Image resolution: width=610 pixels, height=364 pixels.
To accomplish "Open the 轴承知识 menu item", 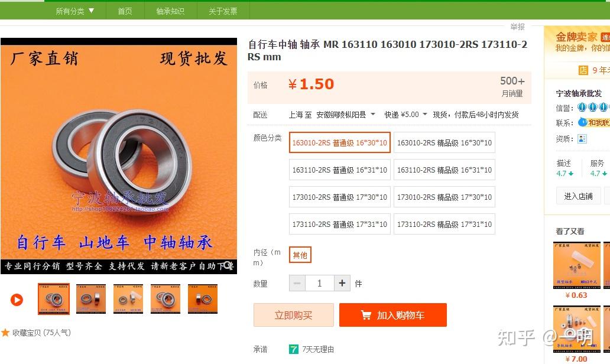I will coord(170,11).
